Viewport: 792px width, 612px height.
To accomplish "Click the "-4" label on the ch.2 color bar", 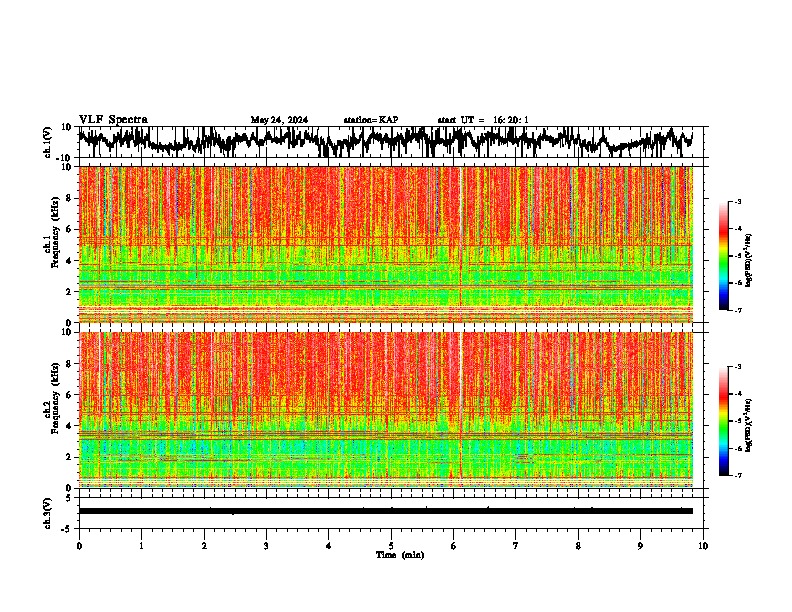I will 737,394.
